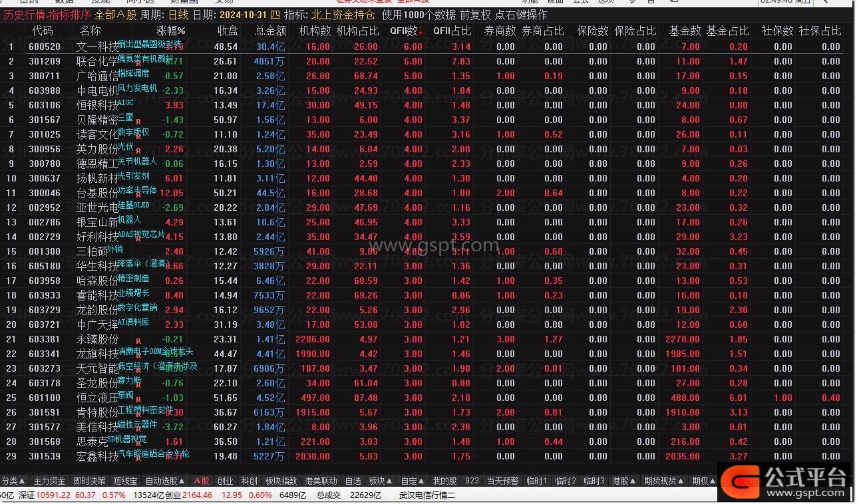Sort by the 代码 column header

click(42, 31)
